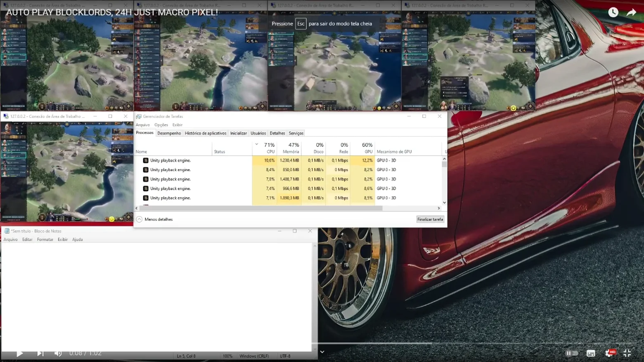Click the Bloco de Notas title bar icon

point(7,231)
